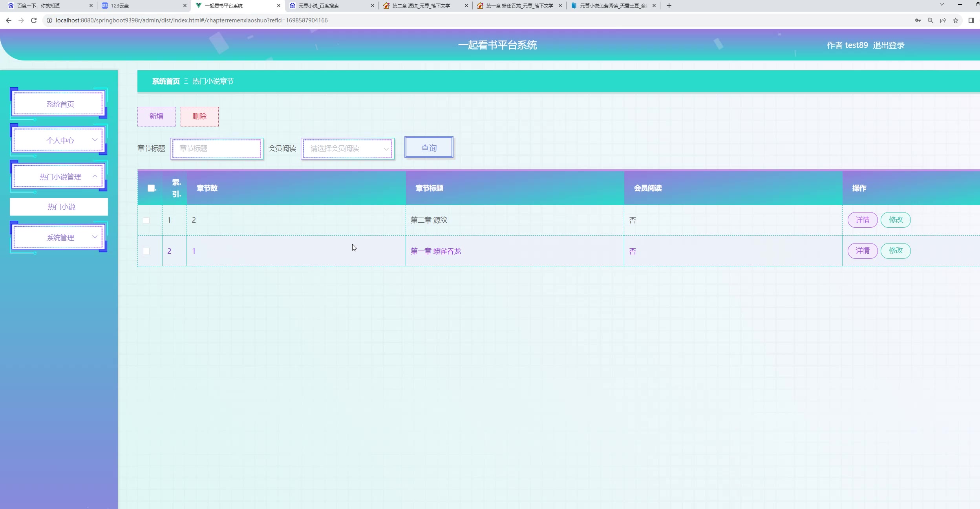Reload the page with refresh icon
Viewport: 980px width, 509px height.
click(34, 20)
